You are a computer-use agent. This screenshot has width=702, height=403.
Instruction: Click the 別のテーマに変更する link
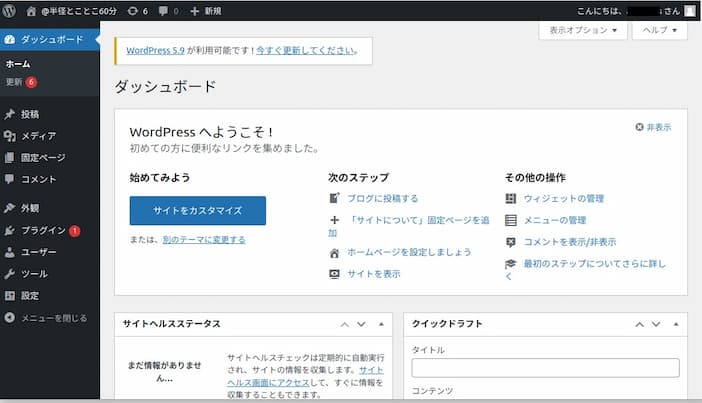point(204,240)
